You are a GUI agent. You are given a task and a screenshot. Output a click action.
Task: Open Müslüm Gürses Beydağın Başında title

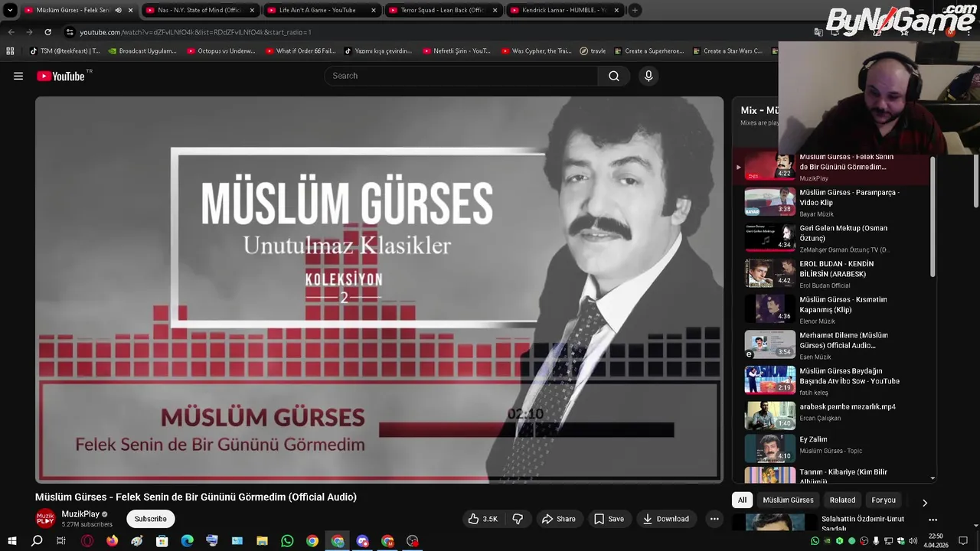(x=849, y=376)
